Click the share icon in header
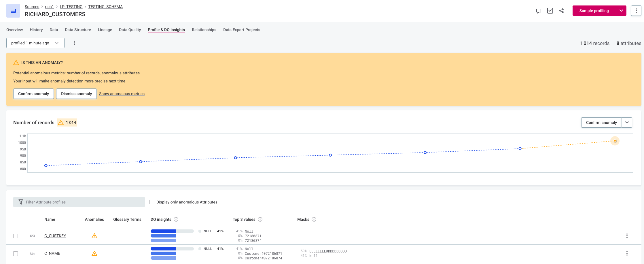This screenshot has height=264, width=644. click(x=561, y=11)
